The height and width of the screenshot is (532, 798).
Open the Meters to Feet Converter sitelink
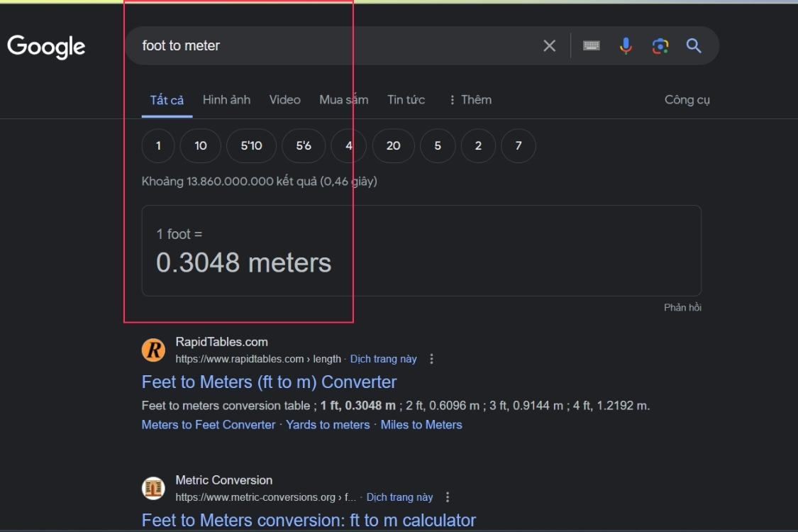(208, 425)
